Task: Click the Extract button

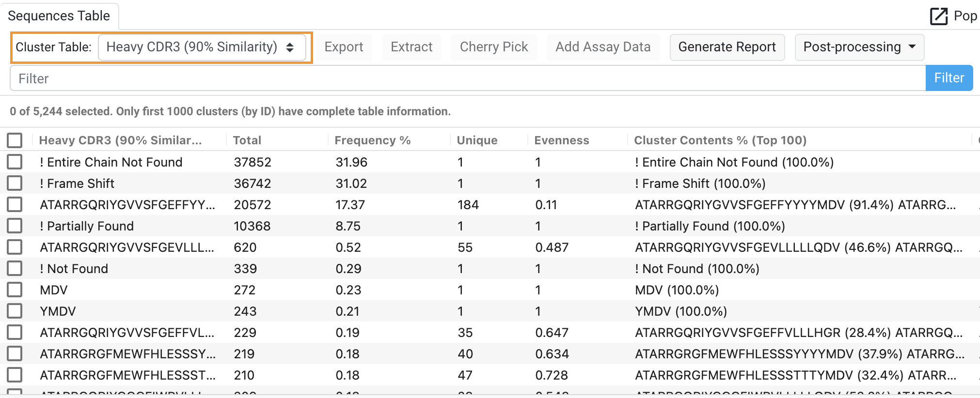Action: point(411,47)
